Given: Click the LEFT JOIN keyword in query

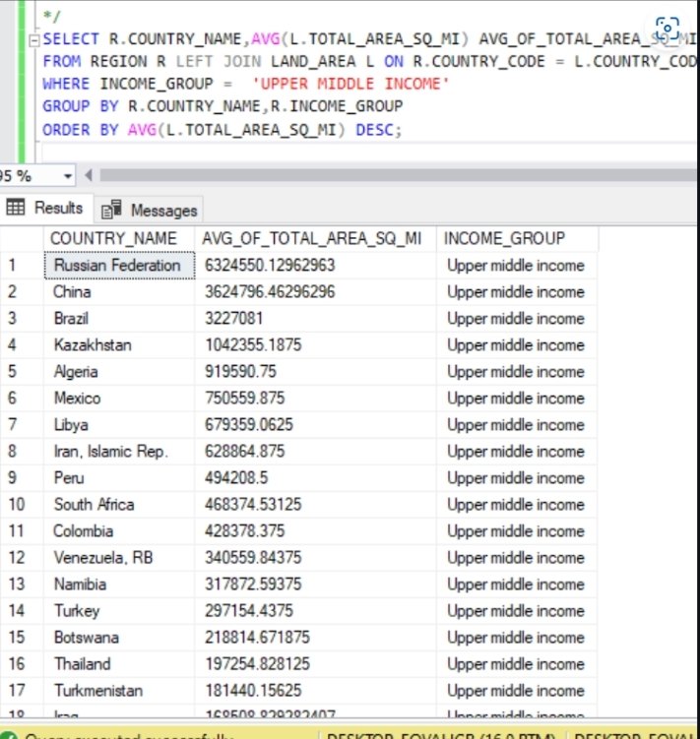Looking at the screenshot, I should coord(219,61).
